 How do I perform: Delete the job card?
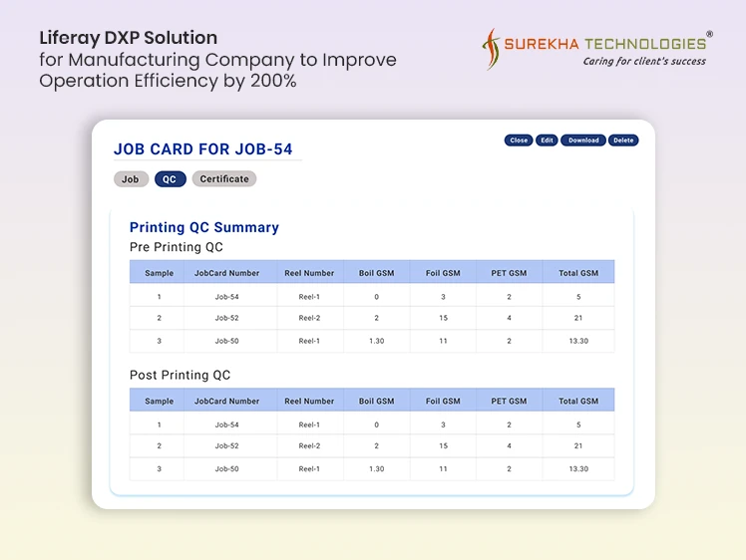(623, 140)
